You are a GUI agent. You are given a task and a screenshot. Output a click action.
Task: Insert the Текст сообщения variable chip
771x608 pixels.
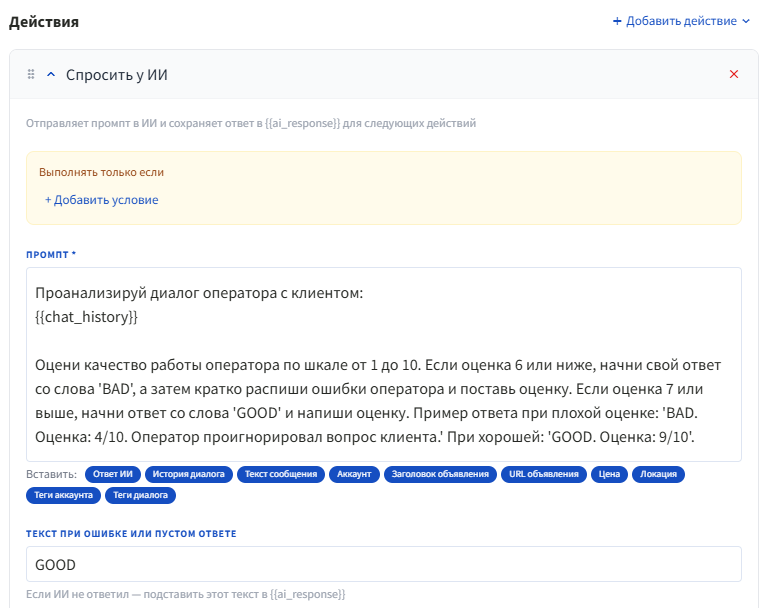pyautogui.click(x=281, y=474)
